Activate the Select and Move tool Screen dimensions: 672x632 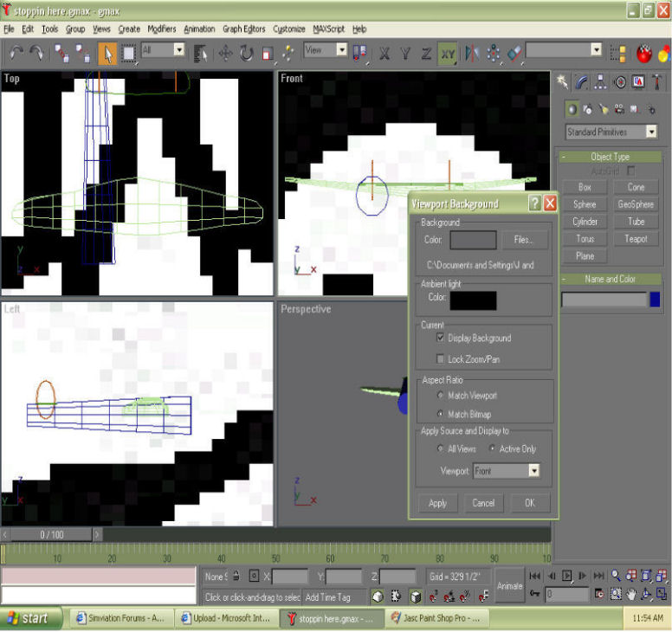tap(225, 53)
